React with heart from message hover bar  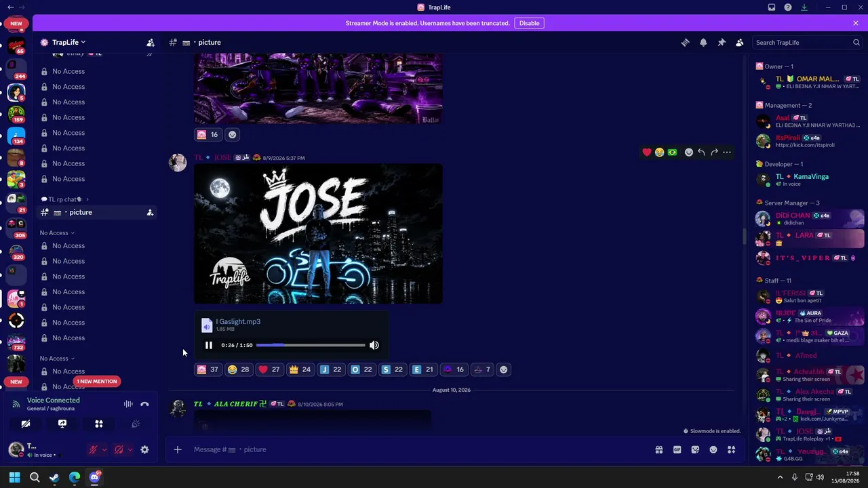(647, 152)
